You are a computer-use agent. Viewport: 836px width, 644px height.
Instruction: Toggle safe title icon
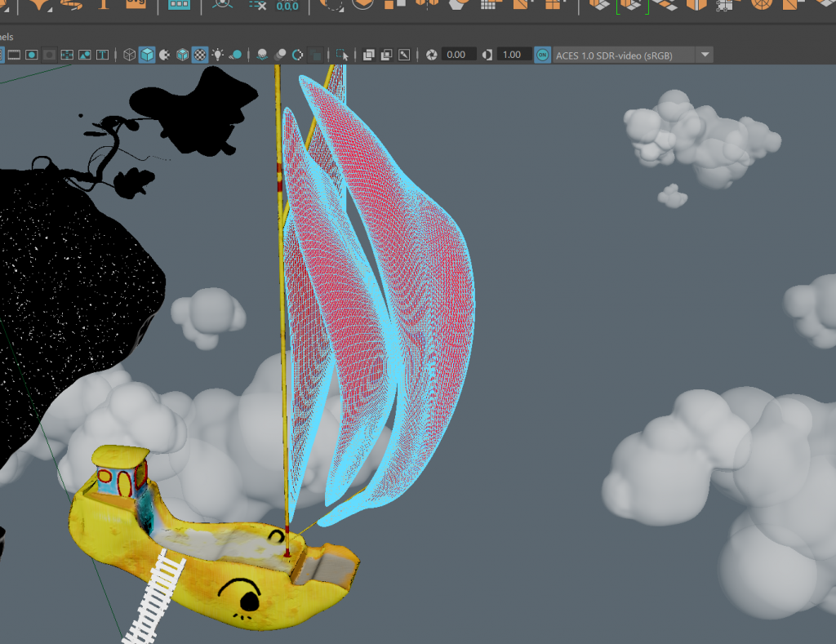pos(103,55)
